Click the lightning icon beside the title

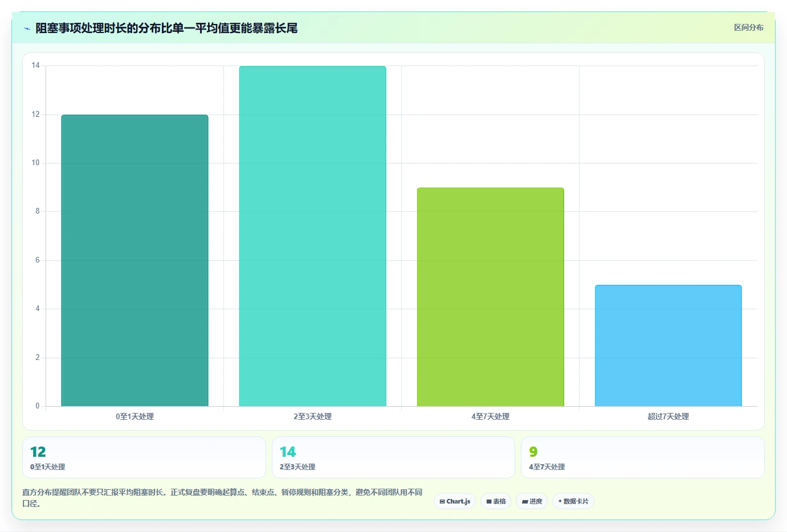pos(27,28)
